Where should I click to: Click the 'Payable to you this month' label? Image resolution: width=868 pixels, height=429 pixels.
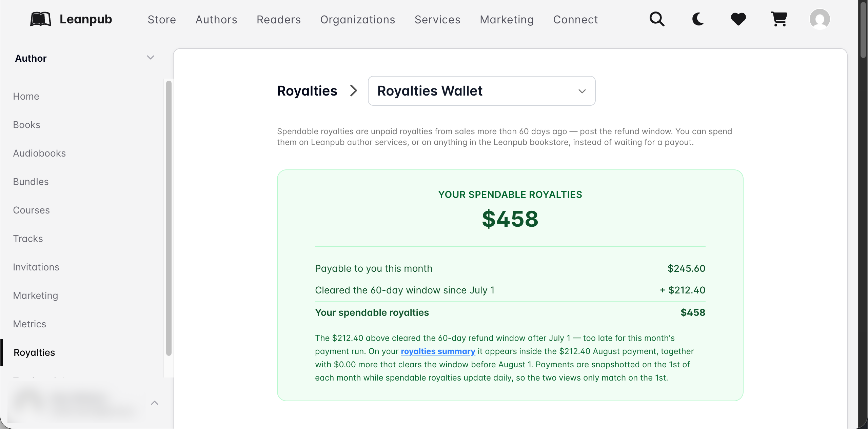(374, 268)
